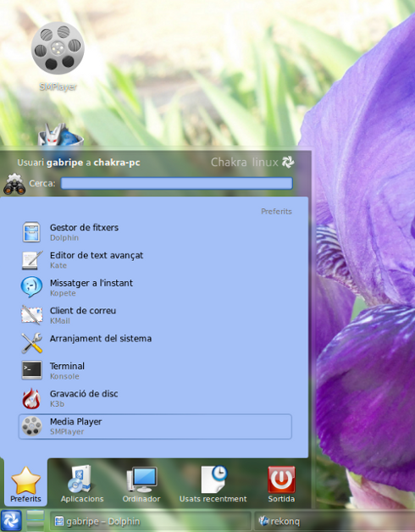This screenshot has height=532, width=415.
Task: Open the Ordinador tab
Action: tap(141, 485)
